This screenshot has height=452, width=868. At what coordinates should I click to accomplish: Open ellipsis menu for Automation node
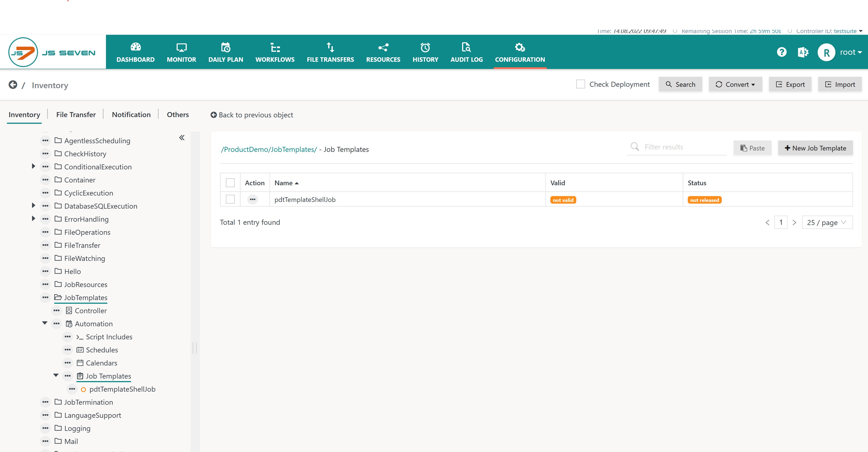click(x=57, y=323)
